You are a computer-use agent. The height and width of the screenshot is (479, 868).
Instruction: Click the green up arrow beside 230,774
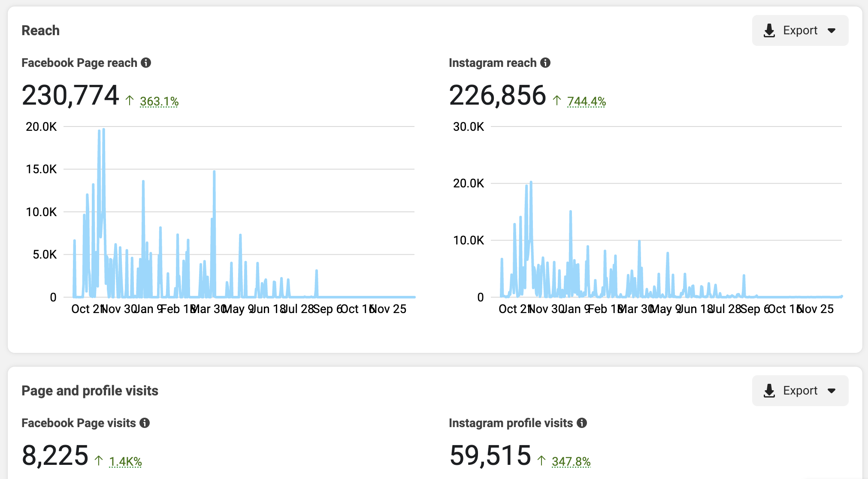point(130,100)
